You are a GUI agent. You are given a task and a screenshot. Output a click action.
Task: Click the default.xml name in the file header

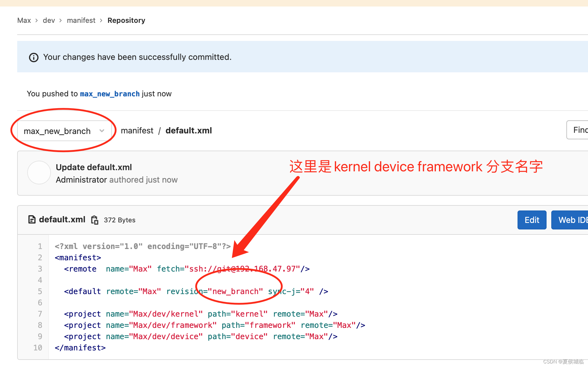click(62, 220)
